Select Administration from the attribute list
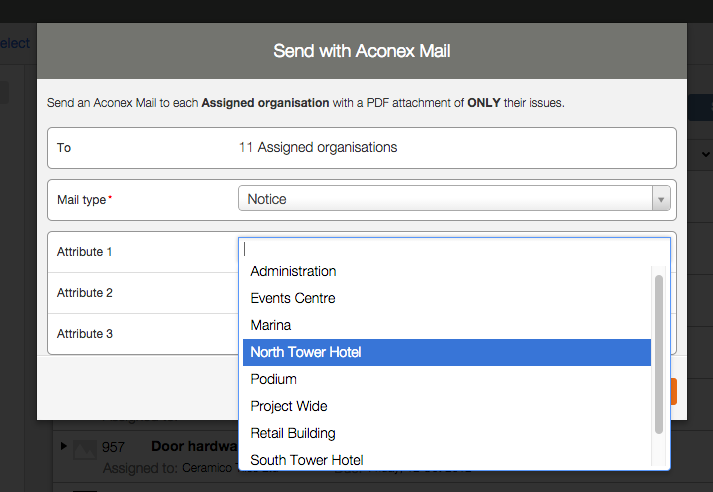713x492 pixels. click(x=447, y=271)
